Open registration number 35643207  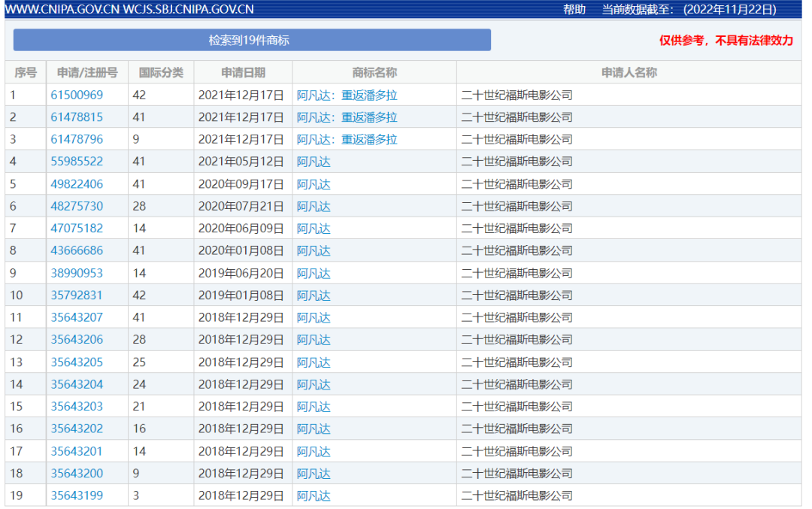(77, 317)
